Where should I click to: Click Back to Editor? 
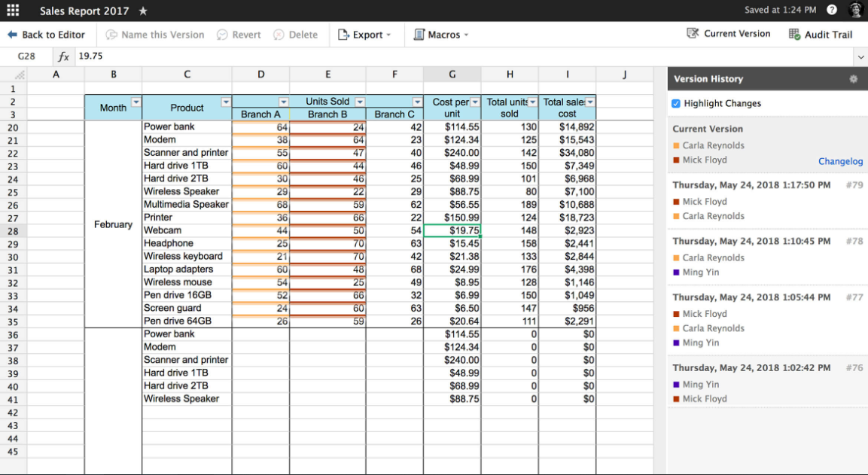47,35
